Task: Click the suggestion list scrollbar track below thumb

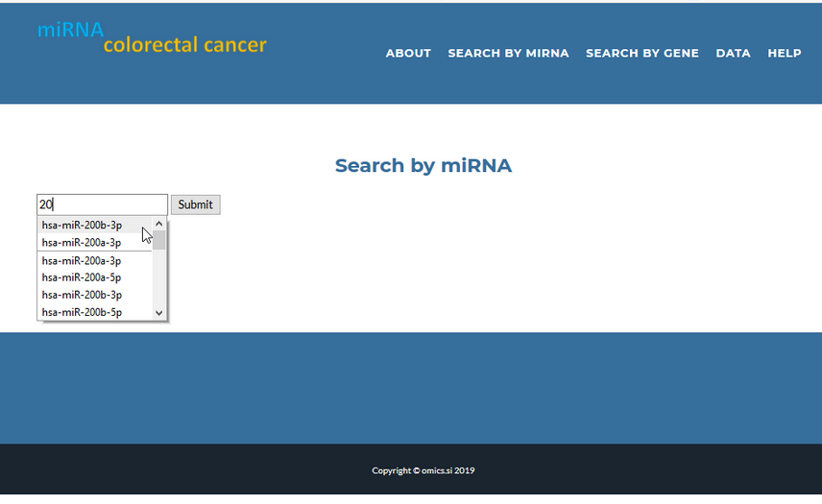Action: (159, 280)
